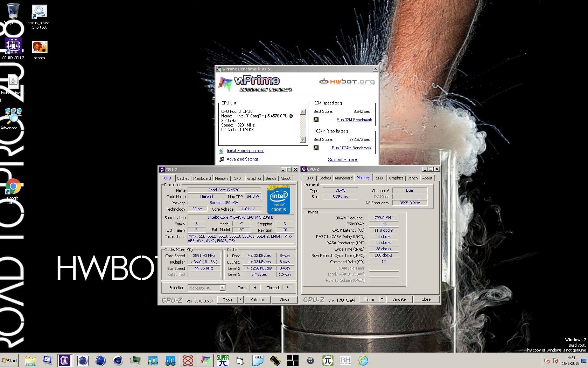Open About tab in left CPU-Z
The image size is (588, 368).
point(286,178)
